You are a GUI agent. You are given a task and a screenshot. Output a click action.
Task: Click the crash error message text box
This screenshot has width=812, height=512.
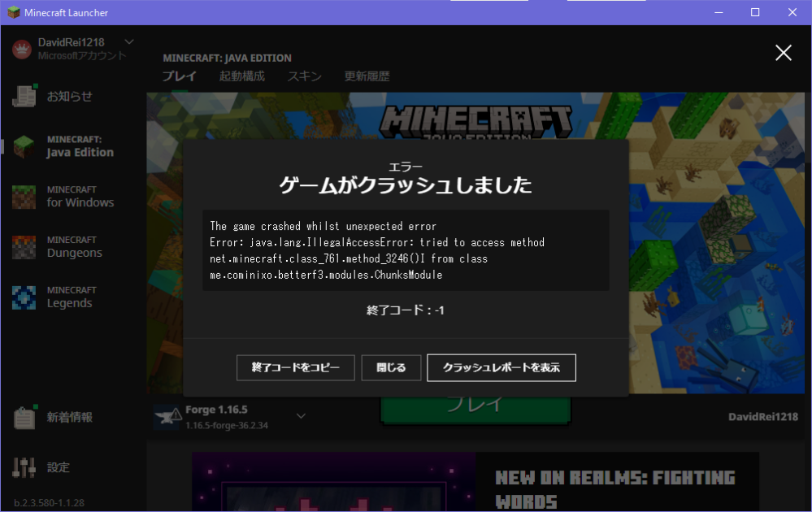(406, 250)
